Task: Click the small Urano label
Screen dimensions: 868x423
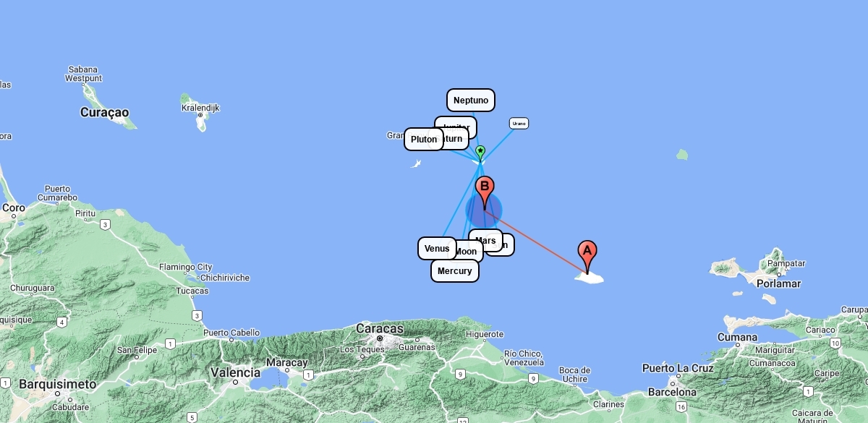Action: pyautogui.click(x=519, y=124)
